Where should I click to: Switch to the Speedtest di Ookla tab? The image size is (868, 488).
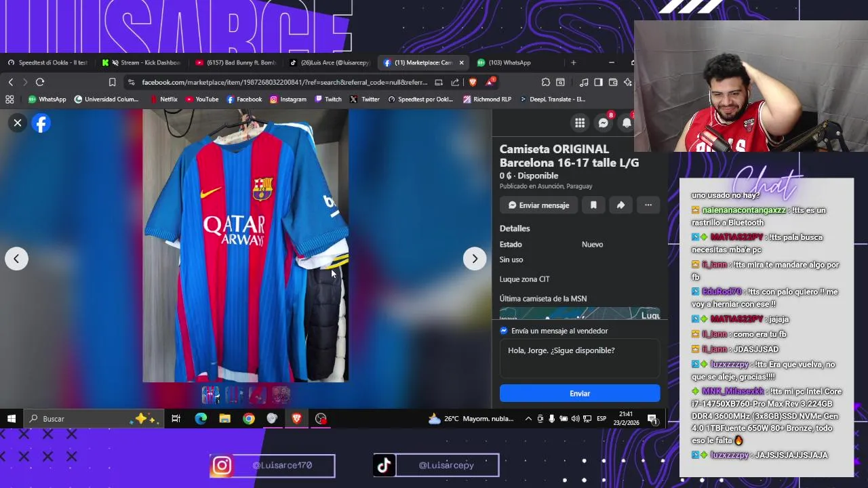click(47, 62)
